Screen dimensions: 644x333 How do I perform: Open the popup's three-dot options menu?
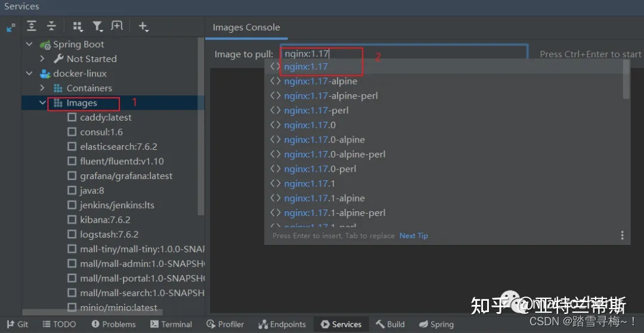click(622, 235)
